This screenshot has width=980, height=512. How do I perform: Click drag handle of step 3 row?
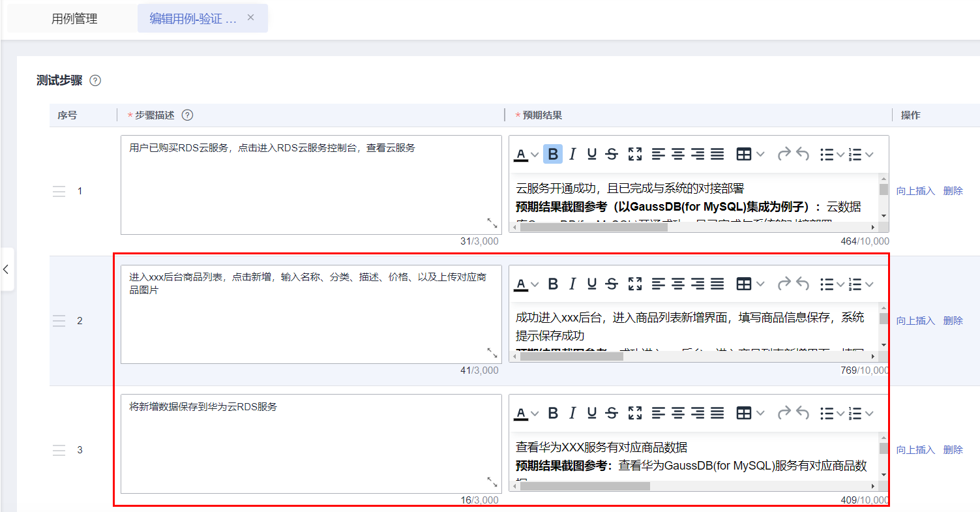click(x=59, y=450)
